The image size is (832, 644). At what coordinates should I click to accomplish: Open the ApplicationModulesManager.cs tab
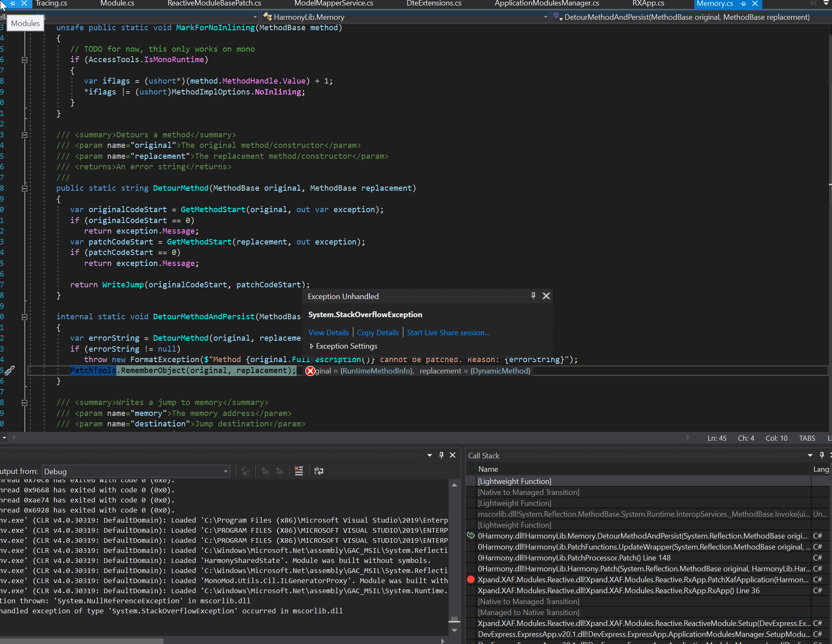tap(546, 3)
